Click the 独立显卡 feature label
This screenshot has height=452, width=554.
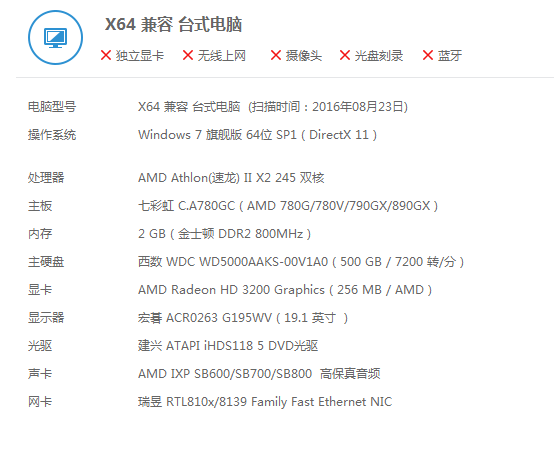pyautogui.click(x=140, y=56)
